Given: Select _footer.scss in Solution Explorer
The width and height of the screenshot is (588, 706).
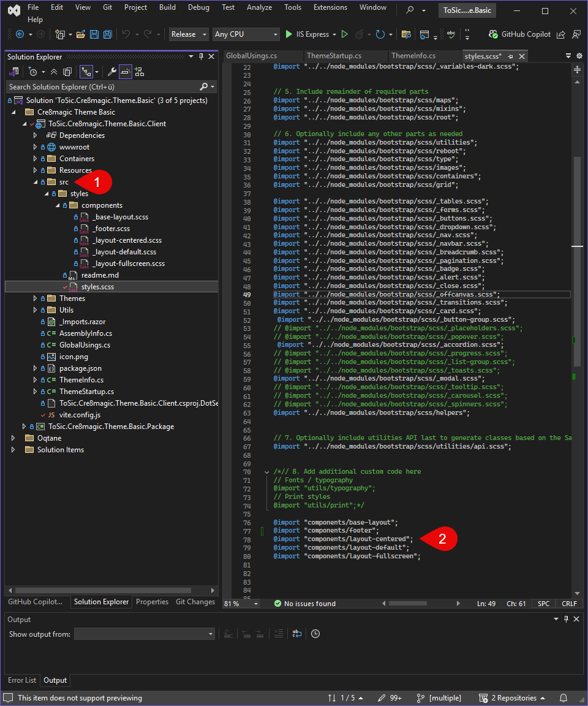Looking at the screenshot, I should coord(111,229).
